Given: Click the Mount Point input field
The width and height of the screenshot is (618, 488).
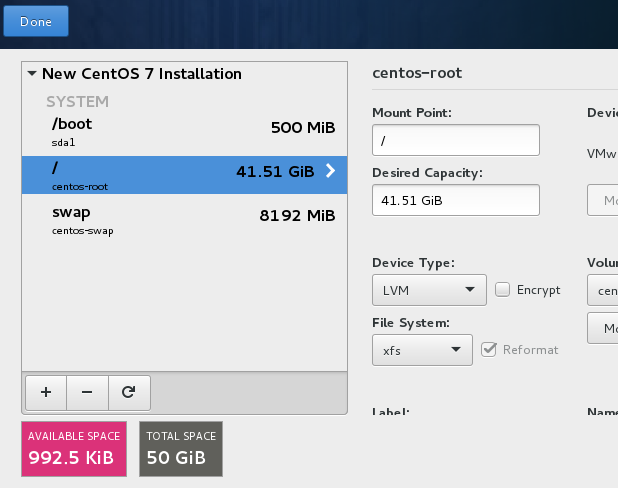Looking at the screenshot, I should coord(456,140).
